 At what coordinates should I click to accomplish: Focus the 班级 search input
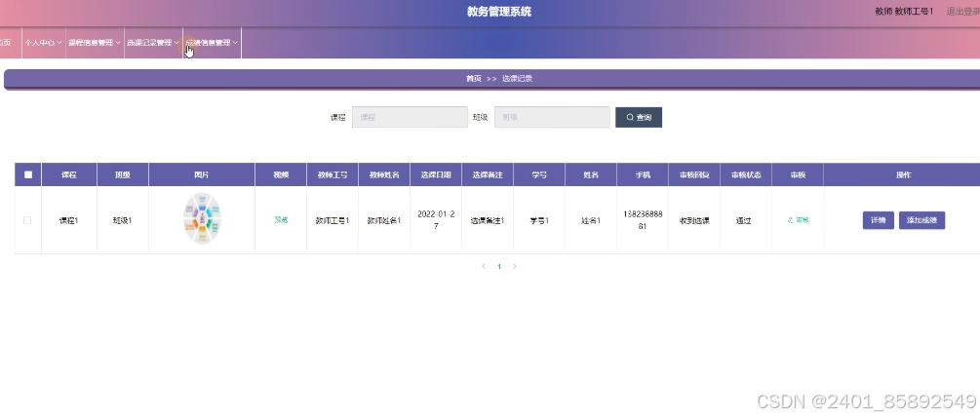pos(552,117)
